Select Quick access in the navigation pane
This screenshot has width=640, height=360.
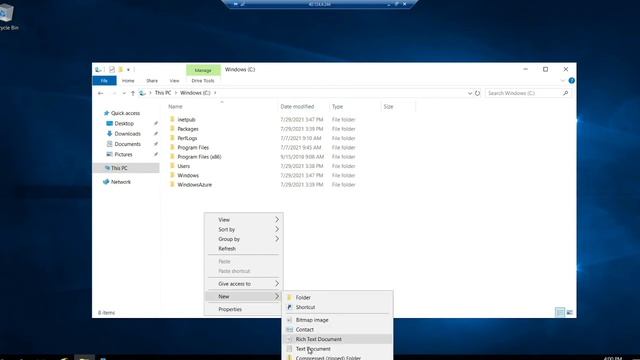pos(125,113)
